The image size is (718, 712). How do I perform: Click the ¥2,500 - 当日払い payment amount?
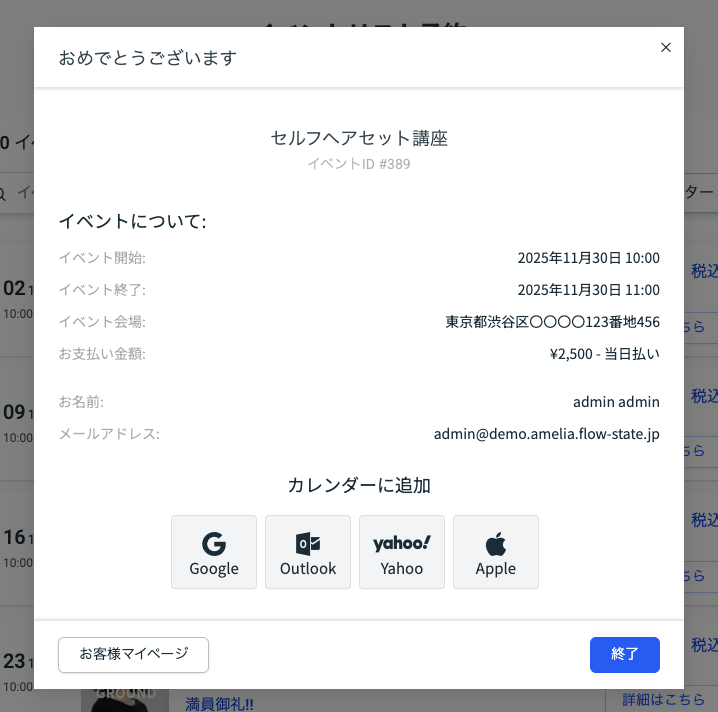(x=604, y=354)
